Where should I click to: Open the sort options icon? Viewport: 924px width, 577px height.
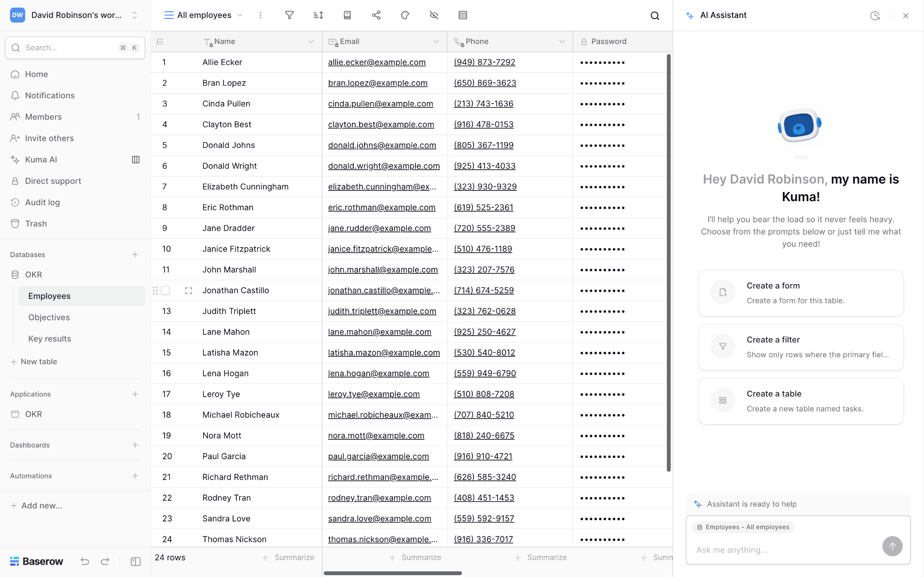[318, 15]
